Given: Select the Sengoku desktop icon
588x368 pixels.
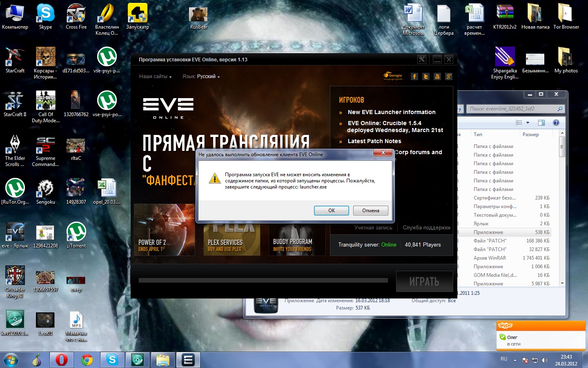Looking at the screenshot, I should click(45, 192).
